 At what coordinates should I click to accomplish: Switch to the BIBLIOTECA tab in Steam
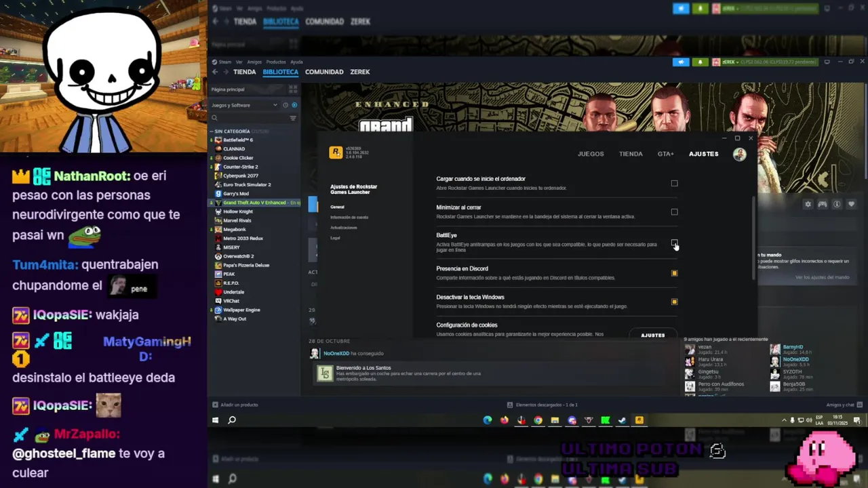point(280,72)
